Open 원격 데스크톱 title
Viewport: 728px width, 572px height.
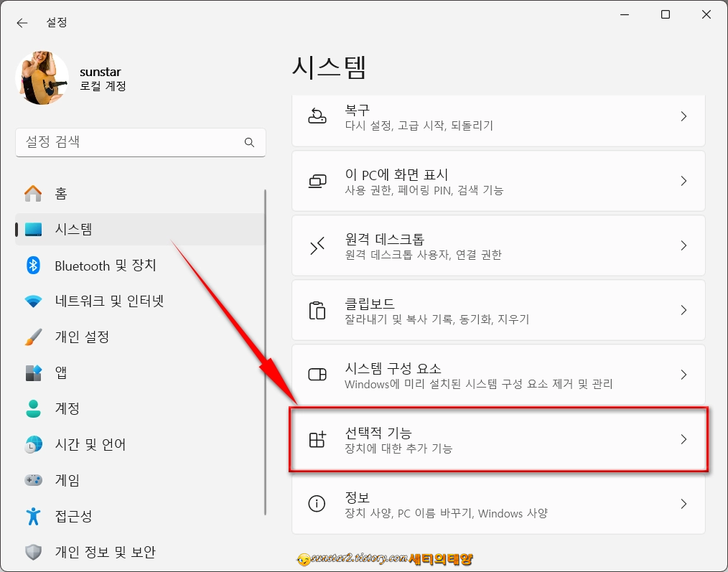click(x=384, y=239)
